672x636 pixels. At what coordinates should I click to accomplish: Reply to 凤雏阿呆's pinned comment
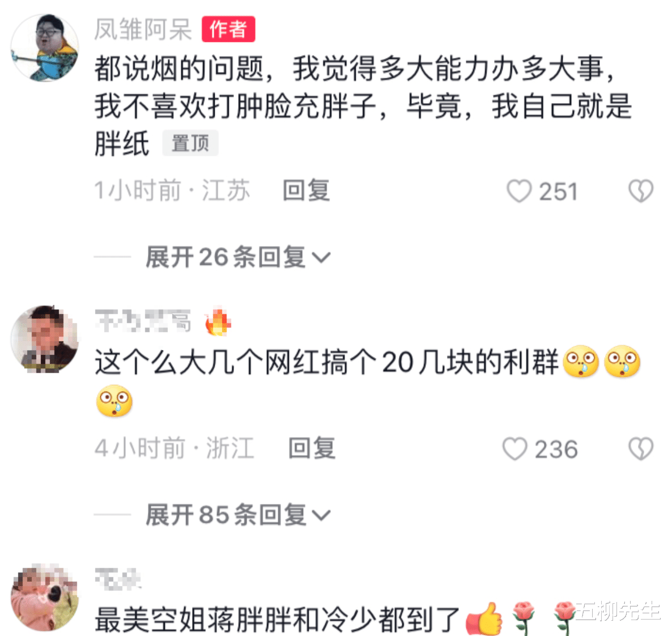pyautogui.click(x=306, y=191)
